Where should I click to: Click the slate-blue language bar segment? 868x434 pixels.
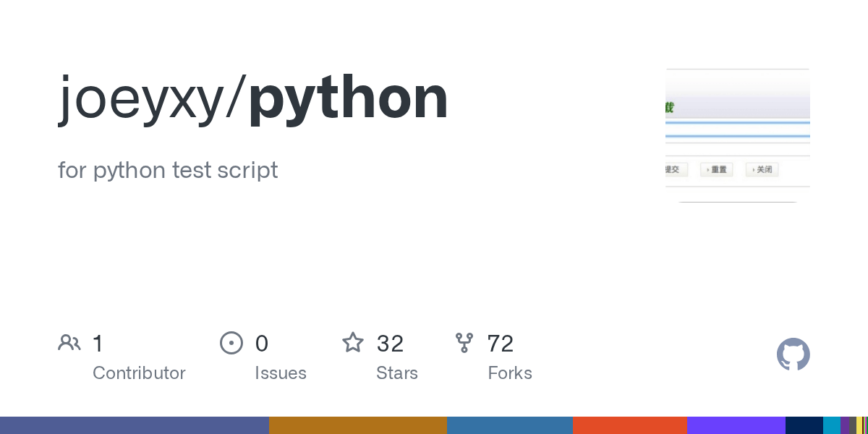[x=135, y=425]
